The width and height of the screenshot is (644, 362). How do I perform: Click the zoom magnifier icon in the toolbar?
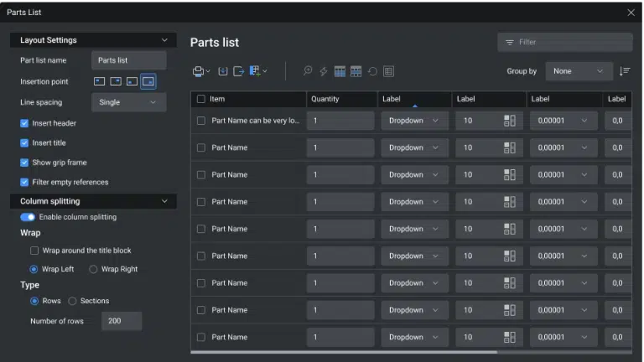pos(308,71)
